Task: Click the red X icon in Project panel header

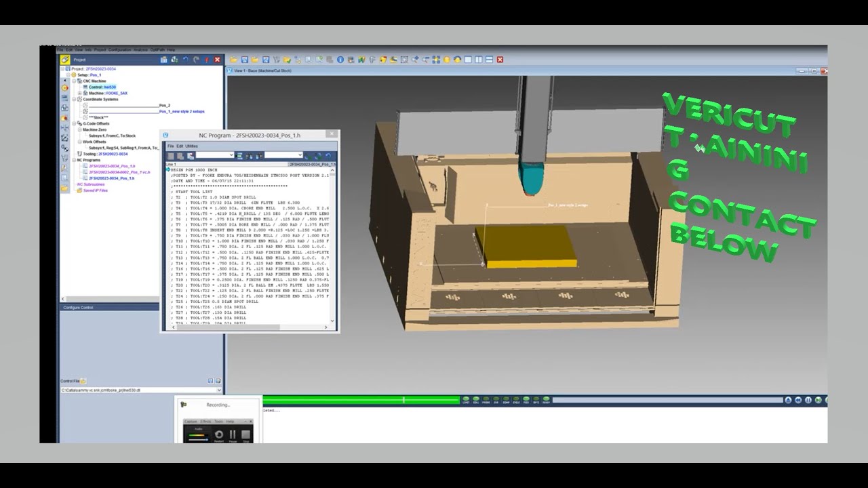Action: click(x=217, y=60)
